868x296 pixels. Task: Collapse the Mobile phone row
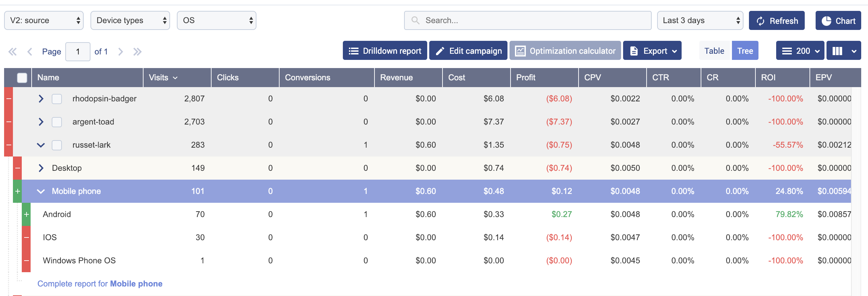[41, 191]
